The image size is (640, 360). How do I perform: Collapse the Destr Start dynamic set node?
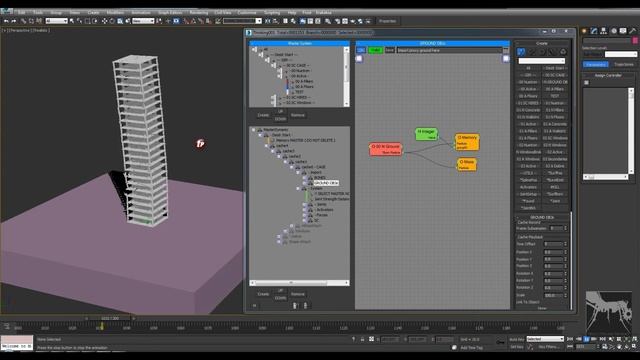click(x=260, y=135)
